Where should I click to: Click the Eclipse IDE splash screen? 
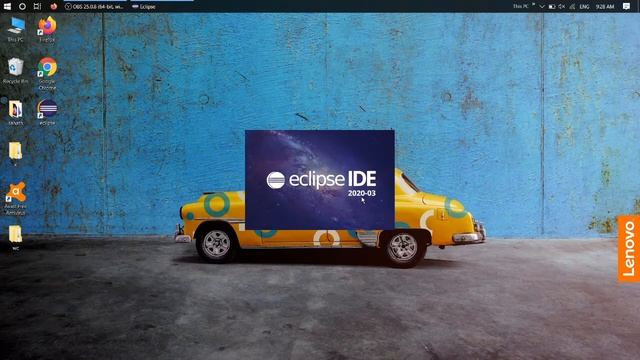coord(320,180)
